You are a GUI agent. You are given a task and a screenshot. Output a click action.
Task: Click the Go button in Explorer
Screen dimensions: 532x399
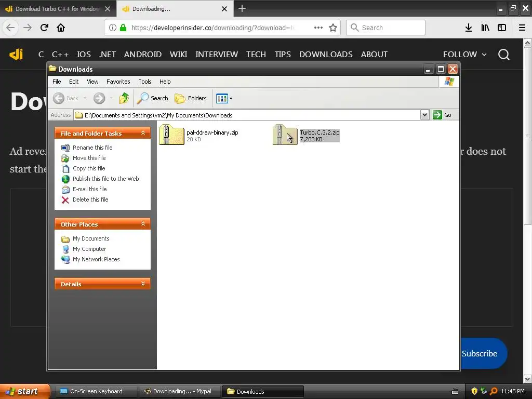[443, 115]
